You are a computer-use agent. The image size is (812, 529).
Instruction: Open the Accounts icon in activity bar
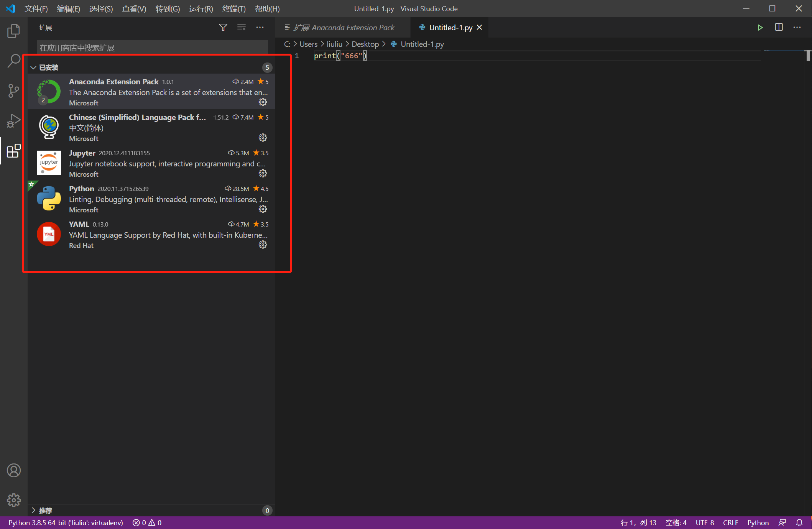(x=13, y=470)
